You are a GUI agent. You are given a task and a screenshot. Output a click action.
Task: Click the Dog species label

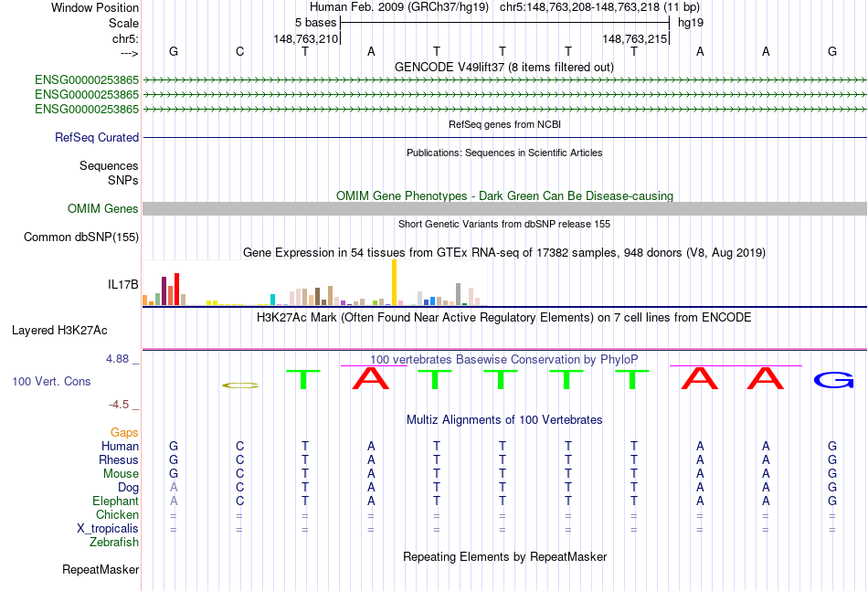(129, 488)
